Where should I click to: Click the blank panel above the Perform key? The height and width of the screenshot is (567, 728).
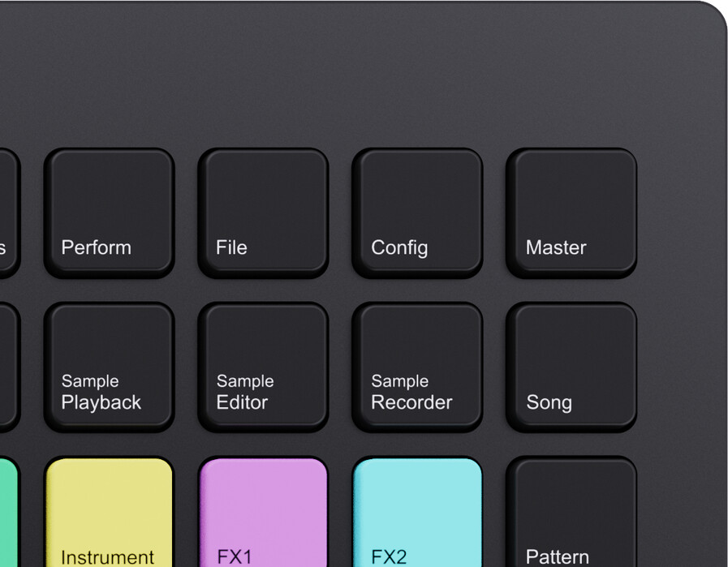[109, 76]
